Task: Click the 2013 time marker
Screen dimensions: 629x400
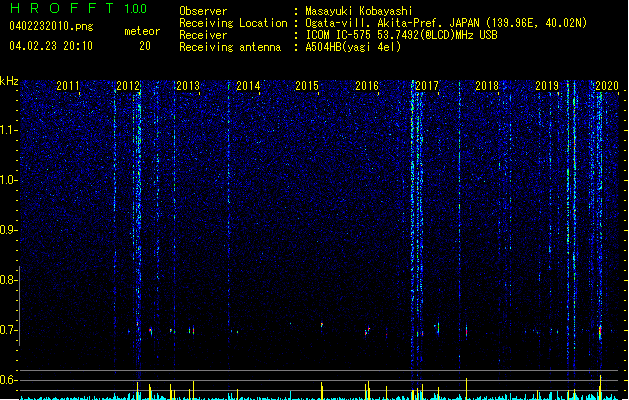Action: [x=188, y=86]
